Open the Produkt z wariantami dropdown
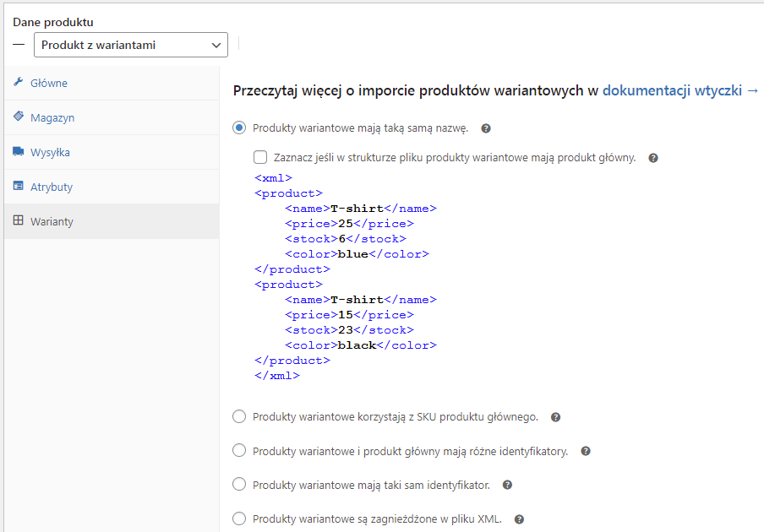This screenshot has height=532, width=764. (x=131, y=45)
